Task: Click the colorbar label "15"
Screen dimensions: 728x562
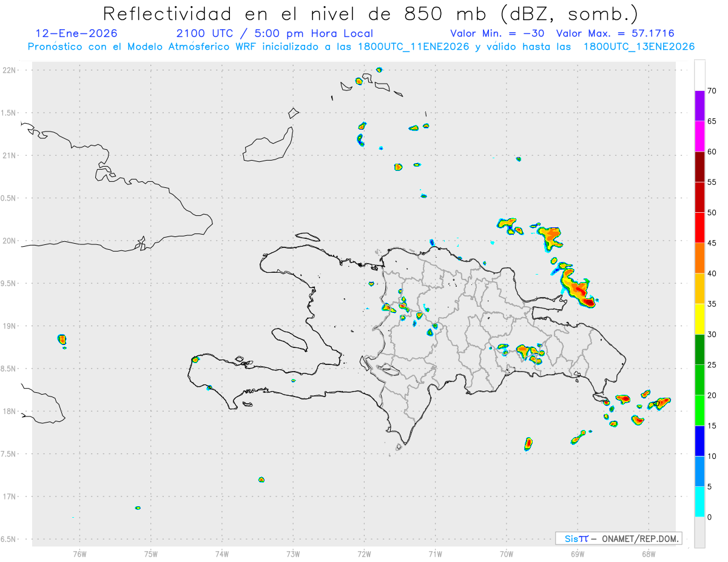Action: [712, 426]
